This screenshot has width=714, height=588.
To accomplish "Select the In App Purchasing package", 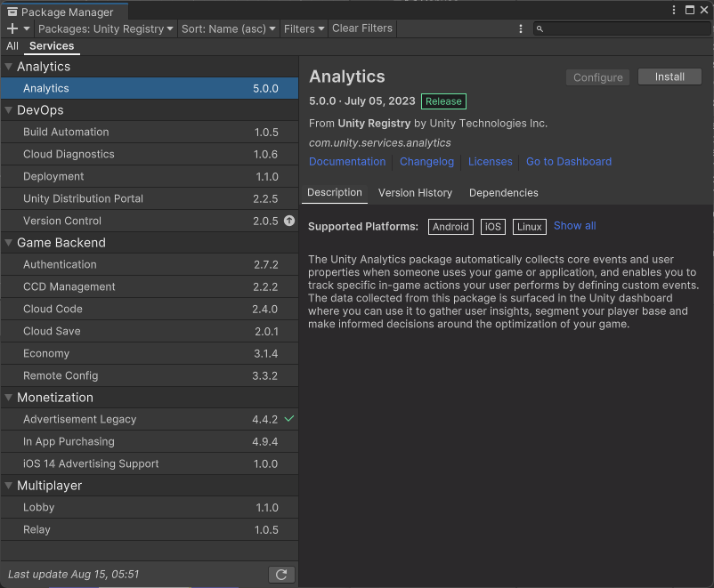I will tap(150, 441).
